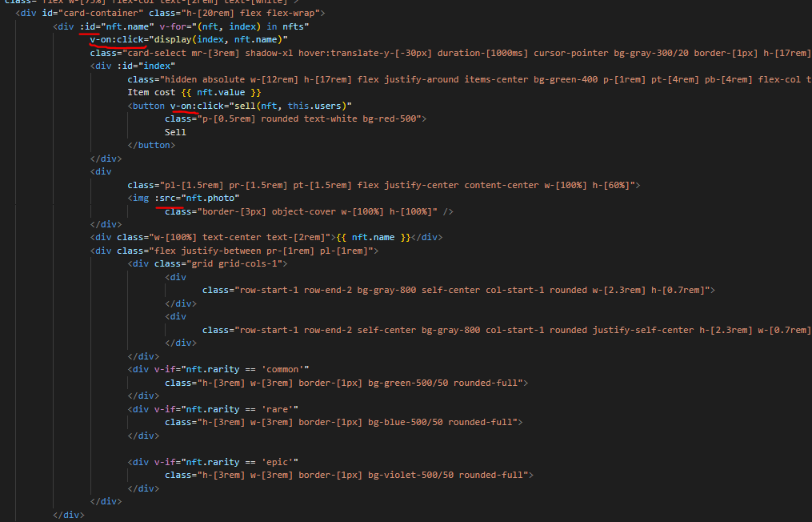This screenshot has height=522, width=812.
Task: Click the sell(nft, this.users) handler
Action: point(290,106)
